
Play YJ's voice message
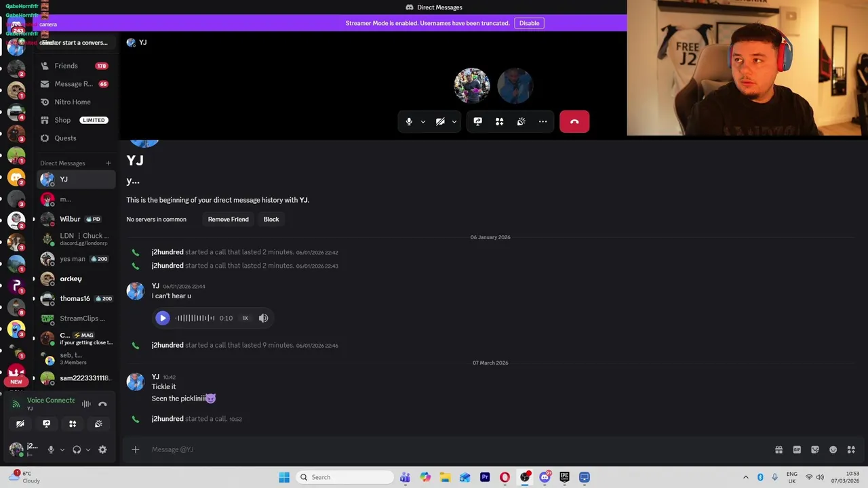pos(162,318)
